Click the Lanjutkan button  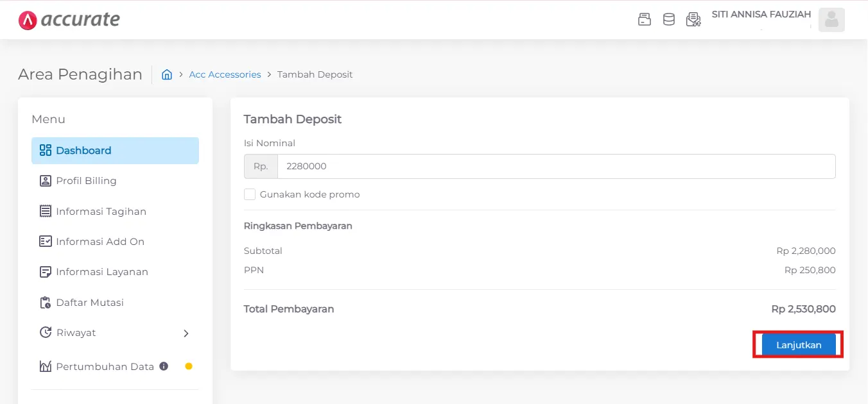click(798, 344)
